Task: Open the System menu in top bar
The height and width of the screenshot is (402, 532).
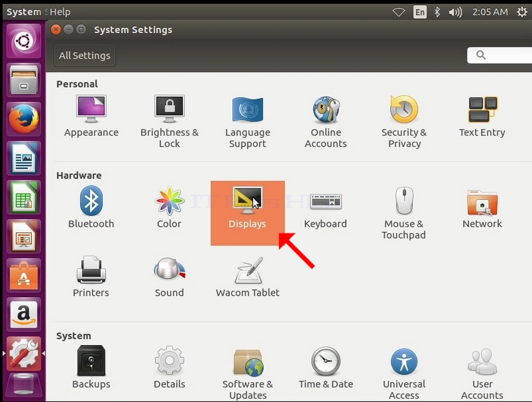Action: click(x=24, y=12)
